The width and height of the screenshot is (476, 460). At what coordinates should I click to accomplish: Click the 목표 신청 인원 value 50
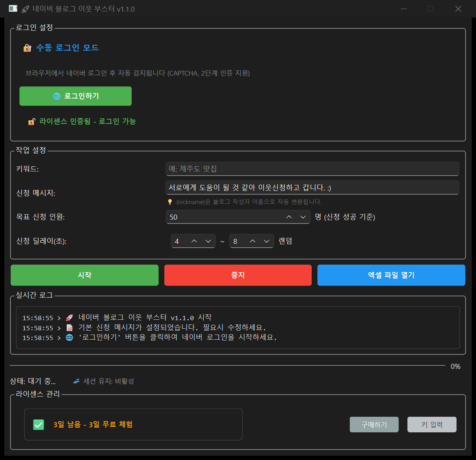(x=174, y=217)
